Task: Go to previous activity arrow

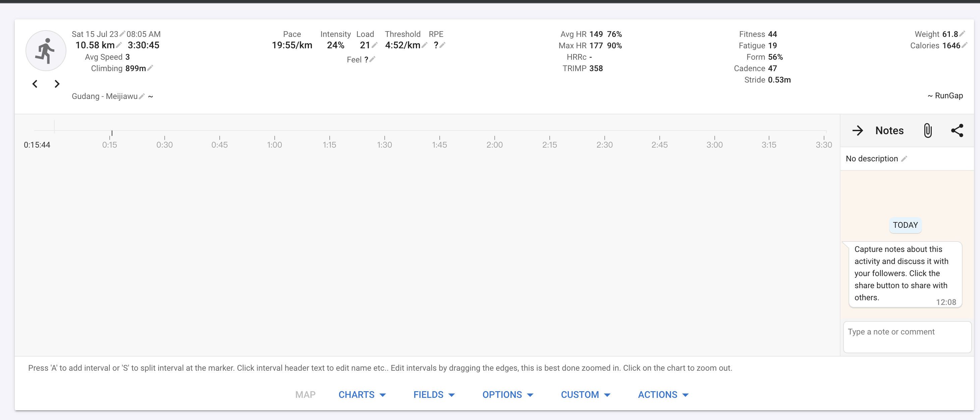Action: tap(35, 84)
